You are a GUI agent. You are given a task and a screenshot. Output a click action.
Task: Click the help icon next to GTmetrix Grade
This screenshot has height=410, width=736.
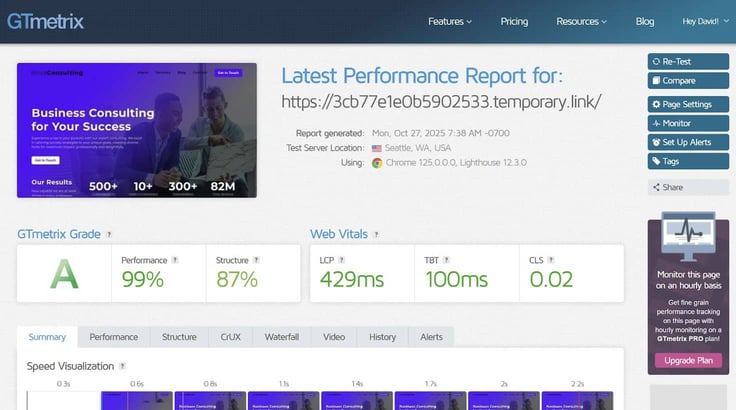point(109,234)
